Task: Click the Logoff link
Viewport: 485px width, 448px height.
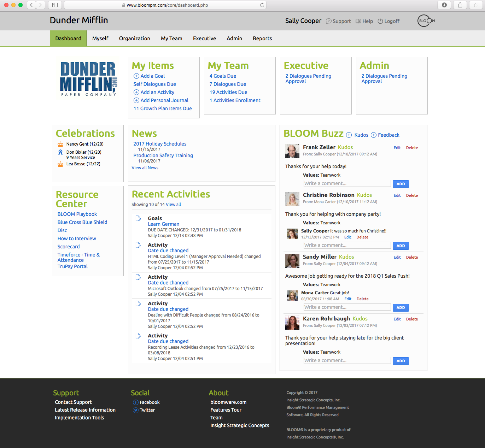Action: point(388,21)
